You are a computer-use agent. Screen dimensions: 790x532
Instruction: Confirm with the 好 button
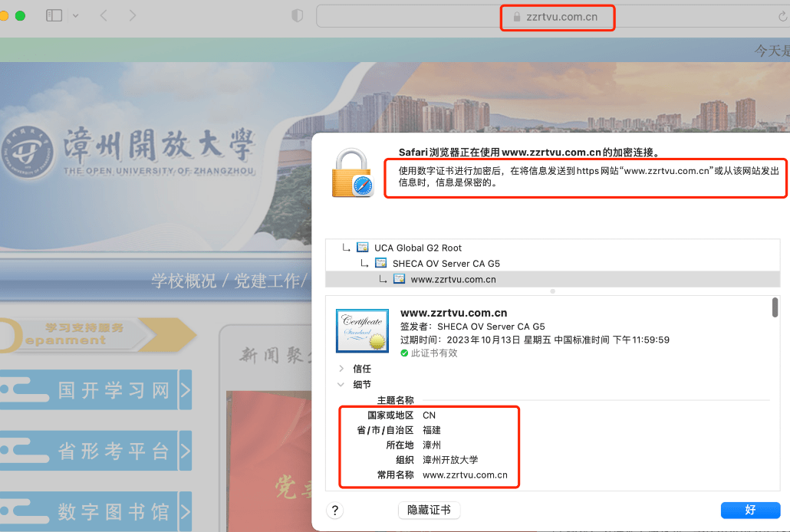(x=750, y=510)
